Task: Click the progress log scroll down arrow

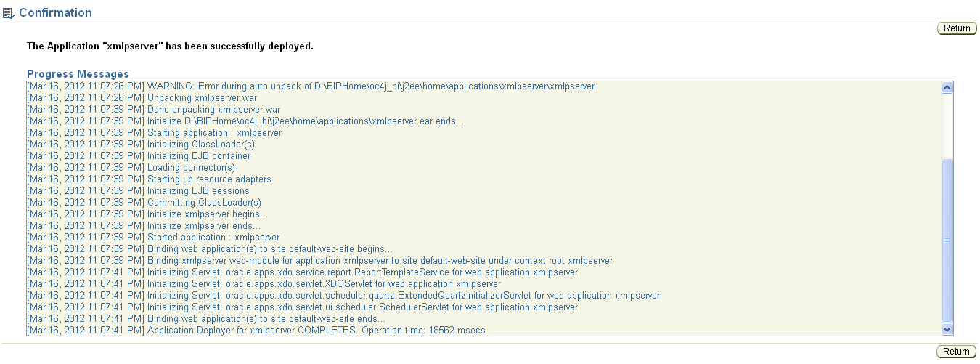Action: [x=947, y=330]
